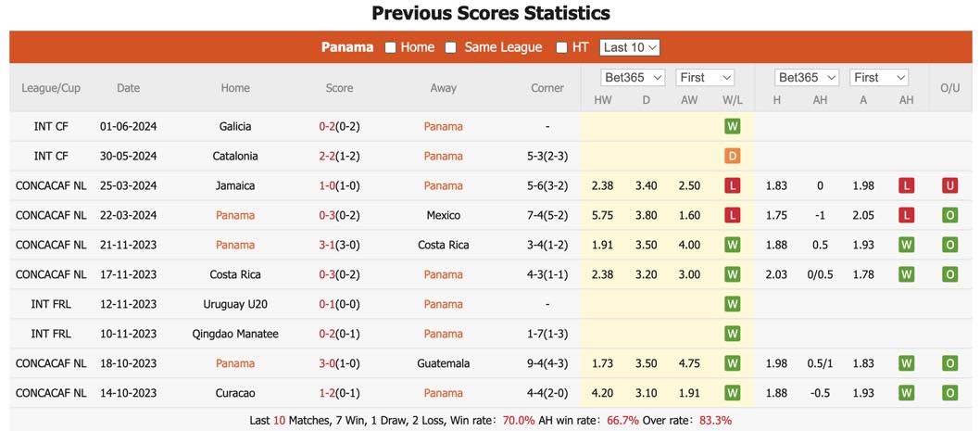The width and height of the screenshot is (980, 431).
Task: Toggle the HT checkbox
Action: point(561,47)
